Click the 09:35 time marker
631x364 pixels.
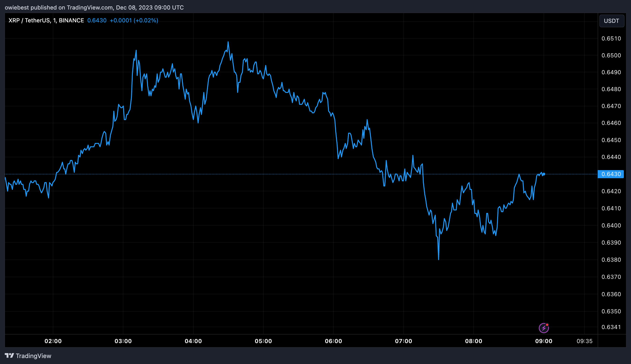point(585,341)
